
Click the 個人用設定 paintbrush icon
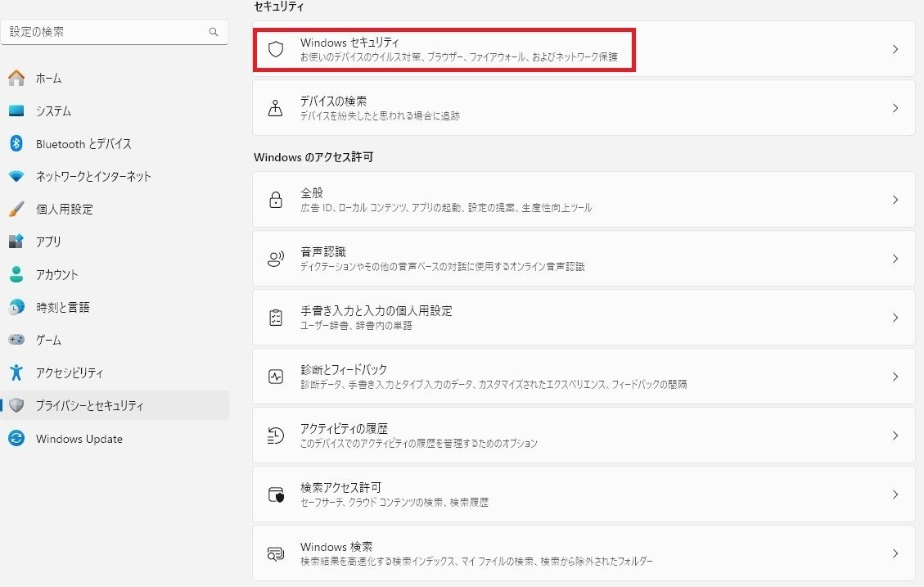click(16, 209)
